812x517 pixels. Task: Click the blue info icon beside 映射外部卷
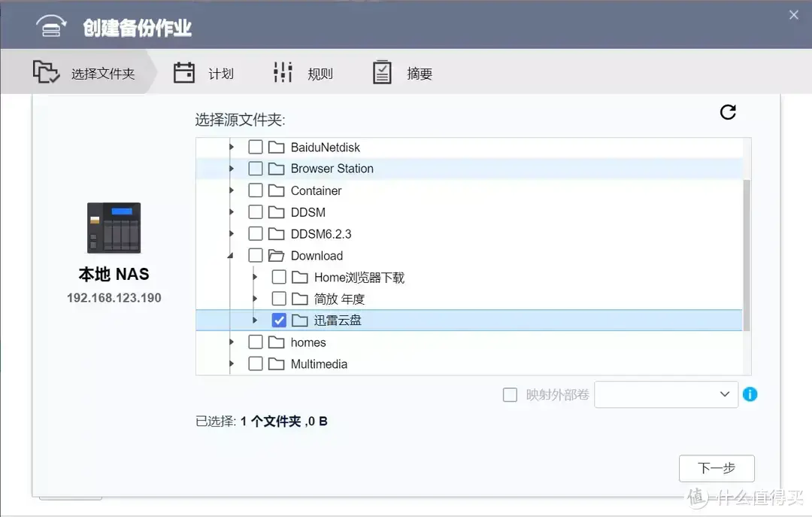pos(750,394)
